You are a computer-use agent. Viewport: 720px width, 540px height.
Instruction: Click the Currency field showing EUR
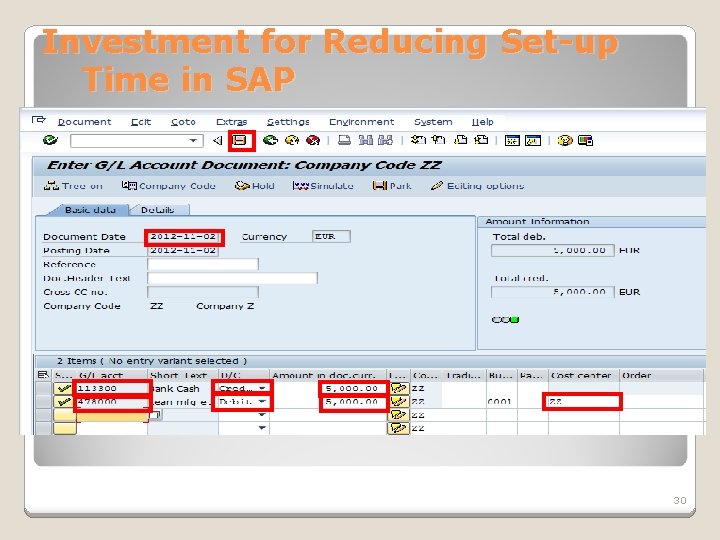pos(331,236)
